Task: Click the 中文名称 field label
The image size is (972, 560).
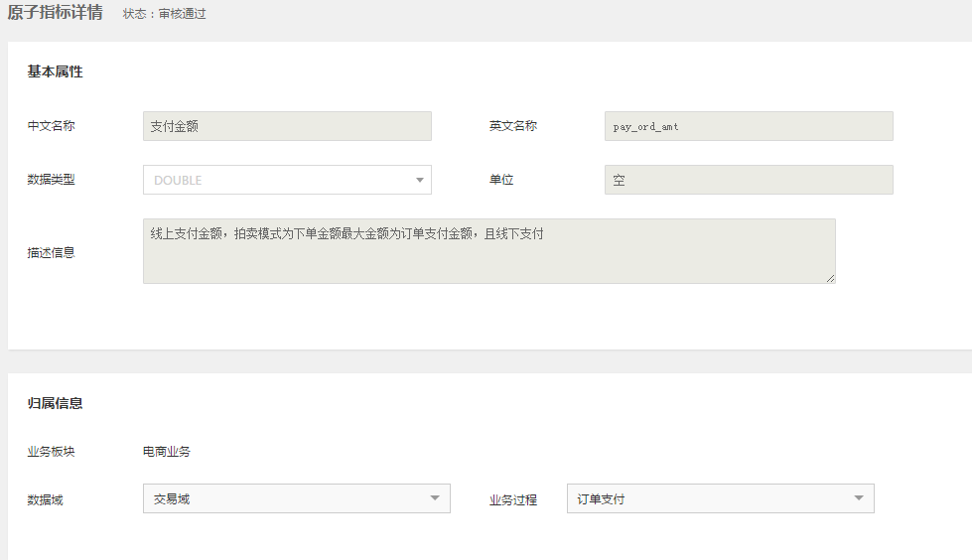Action: tap(51, 126)
